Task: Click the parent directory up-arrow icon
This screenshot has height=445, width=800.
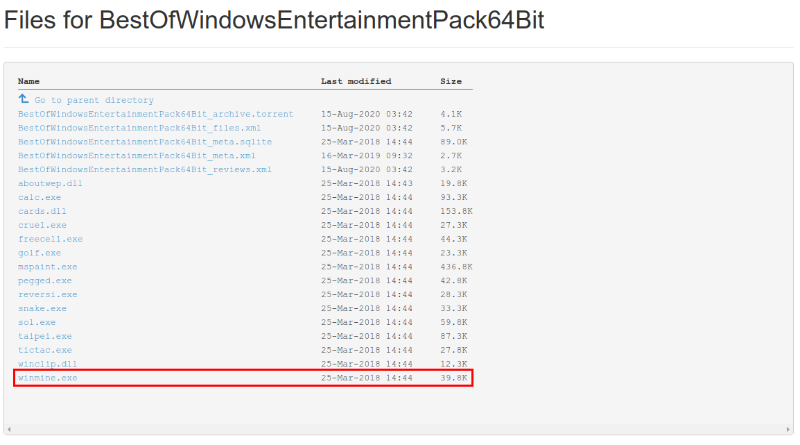Action: (24, 100)
